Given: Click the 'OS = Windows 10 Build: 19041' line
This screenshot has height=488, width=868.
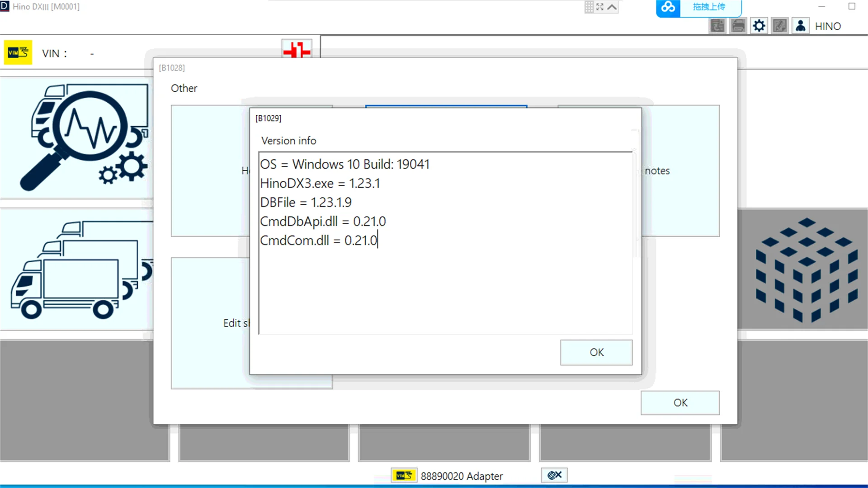Looking at the screenshot, I should click(344, 164).
